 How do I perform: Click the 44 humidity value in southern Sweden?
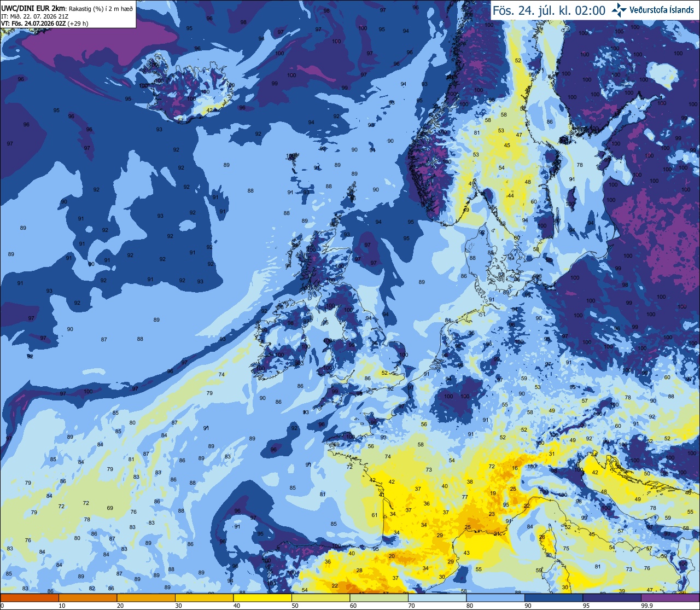511,196
